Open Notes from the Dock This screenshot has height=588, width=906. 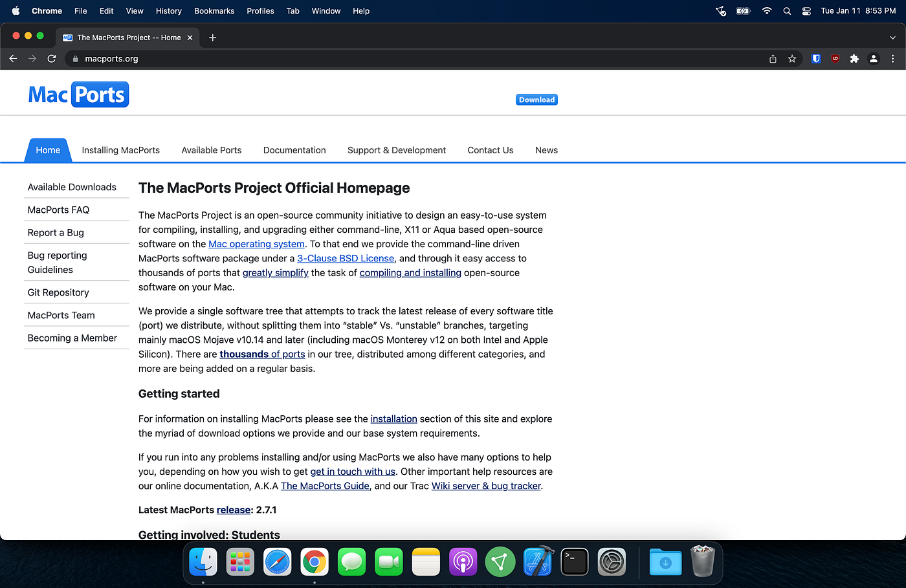426,561
